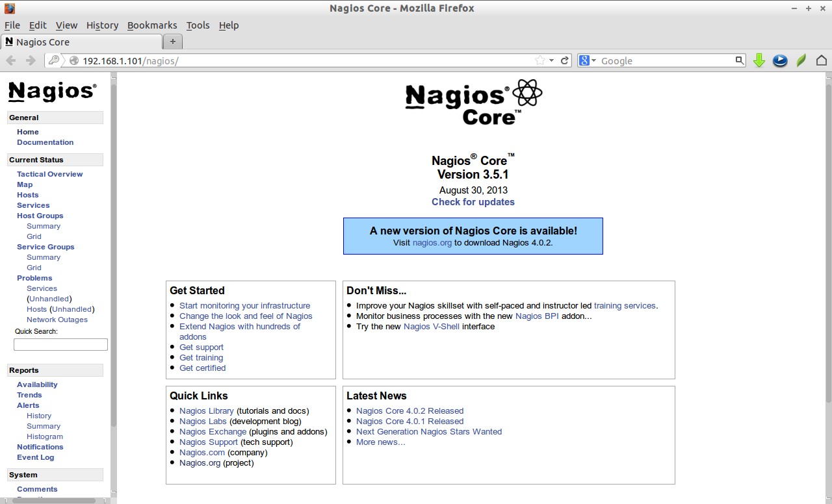Open the Map status link
Viewport: 832px width, 504px height.
pyautogui.click(x=25, y=184)
